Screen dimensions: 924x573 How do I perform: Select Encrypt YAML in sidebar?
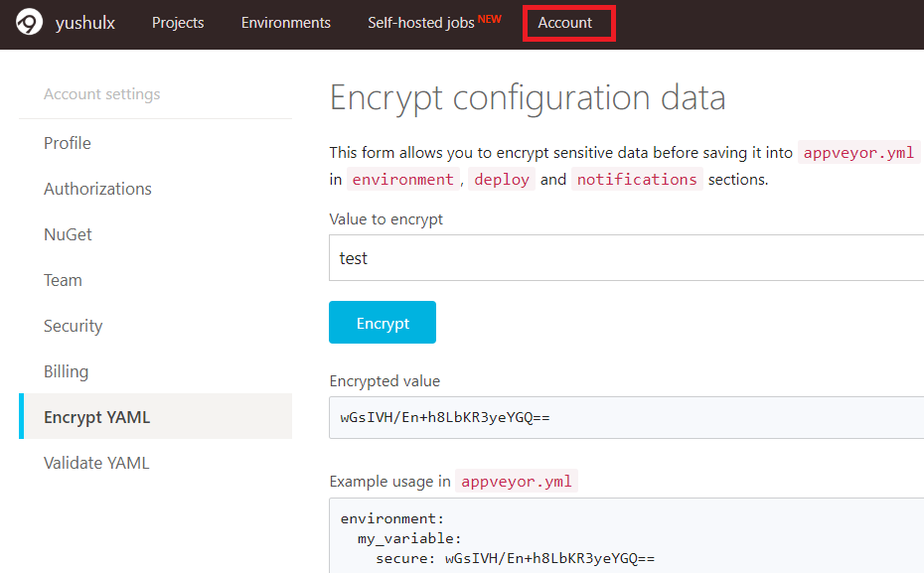(96, 417)
